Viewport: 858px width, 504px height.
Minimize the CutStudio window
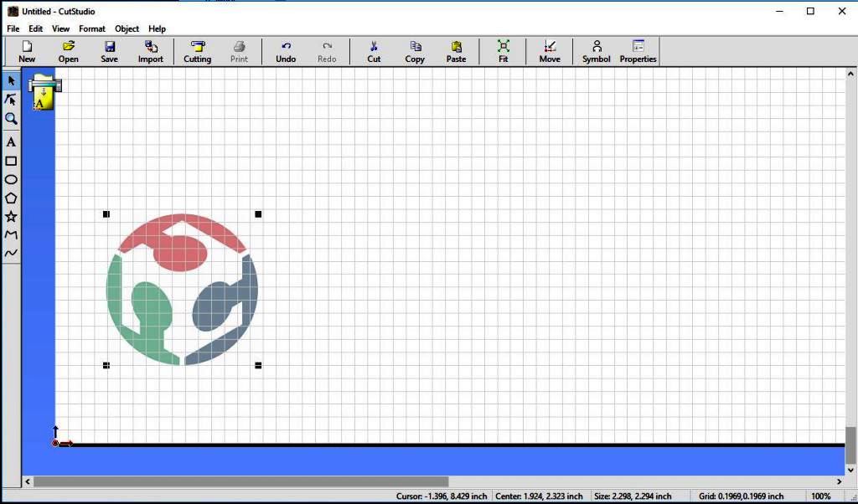tap(780, 11)
